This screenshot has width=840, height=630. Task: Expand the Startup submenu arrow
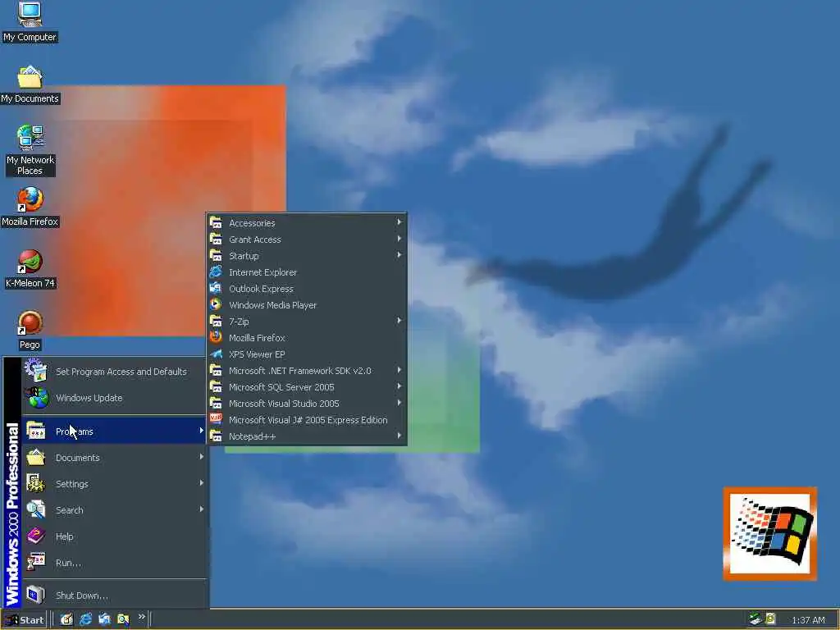pos(399,256)
